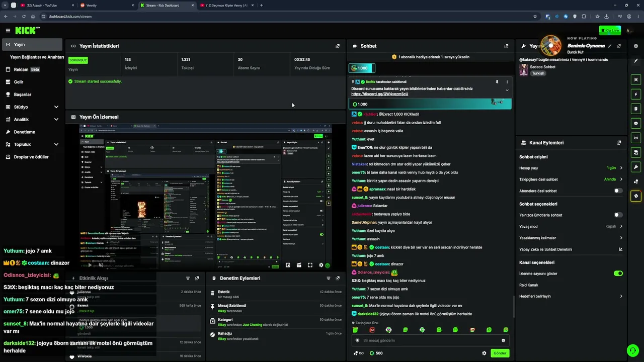Open chat settings gear icon

coord(485,353)
